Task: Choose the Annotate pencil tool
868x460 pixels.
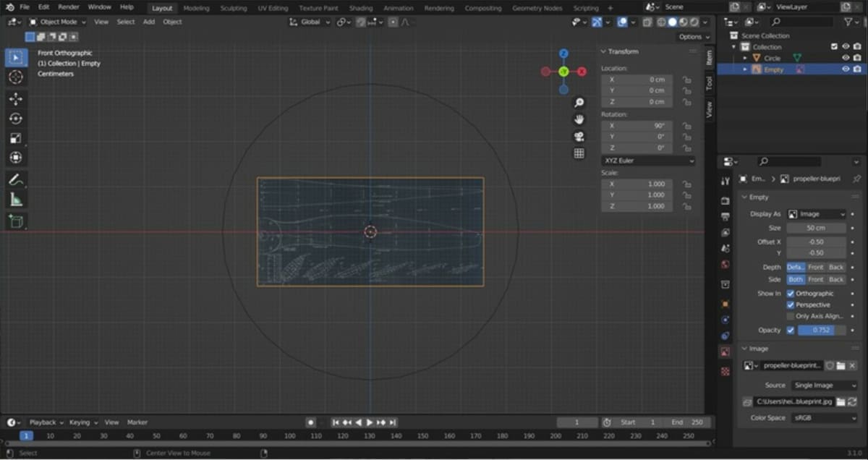Action: 16,179
